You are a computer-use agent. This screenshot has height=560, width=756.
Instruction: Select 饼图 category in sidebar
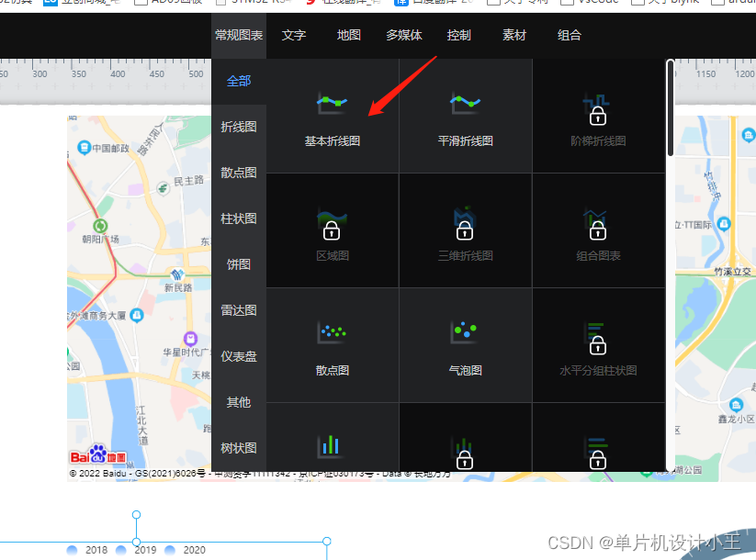pos(239,264)
